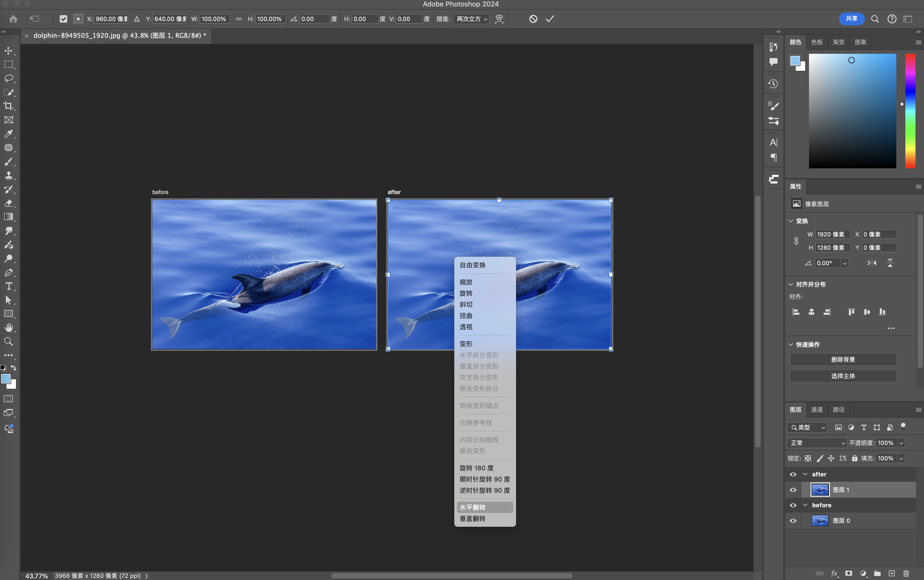The width and height of the screenshot is (924, 580).
Task: Open the search icon in top bar
Action: [874, 19]
